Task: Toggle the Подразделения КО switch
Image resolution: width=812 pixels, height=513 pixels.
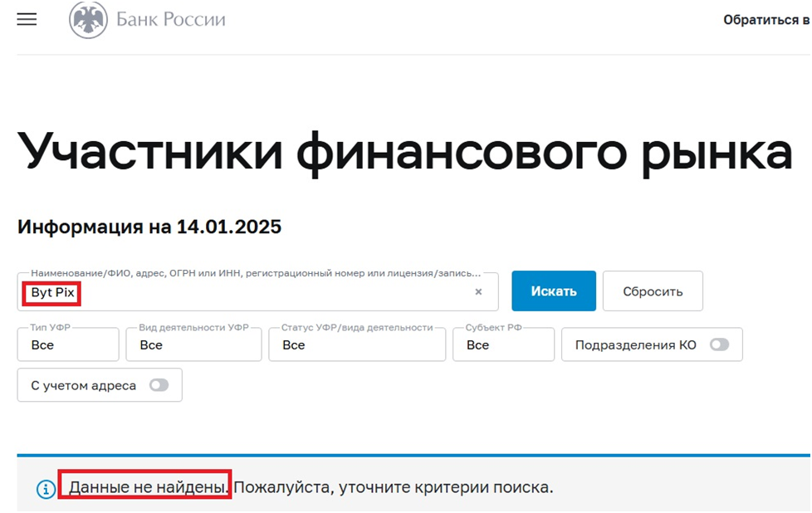Action: [x=719, y=344]
